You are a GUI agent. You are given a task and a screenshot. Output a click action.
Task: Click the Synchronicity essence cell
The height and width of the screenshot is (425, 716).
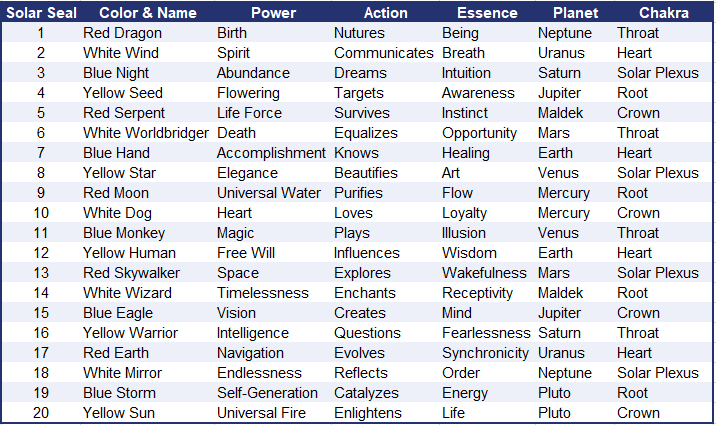(x=485, y=353)
